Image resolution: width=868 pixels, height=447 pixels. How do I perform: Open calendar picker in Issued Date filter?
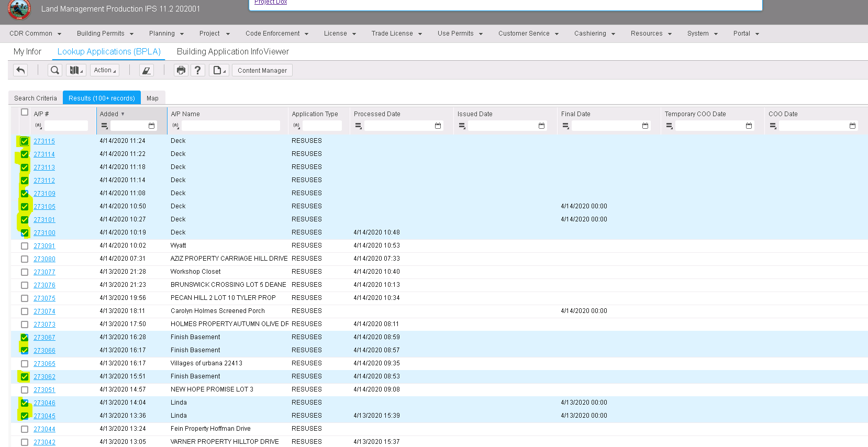click(x=542, y=126)
